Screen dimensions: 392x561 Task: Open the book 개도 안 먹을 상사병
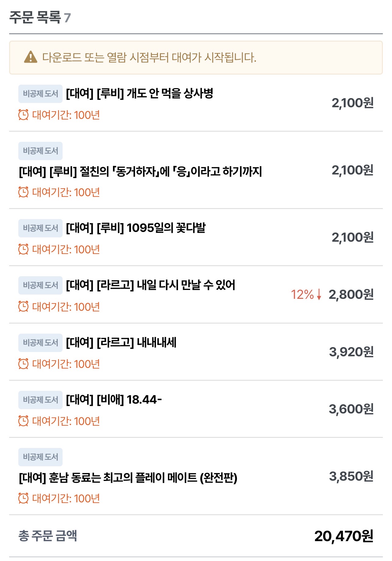pyautogui.click(x=139, y=94)
